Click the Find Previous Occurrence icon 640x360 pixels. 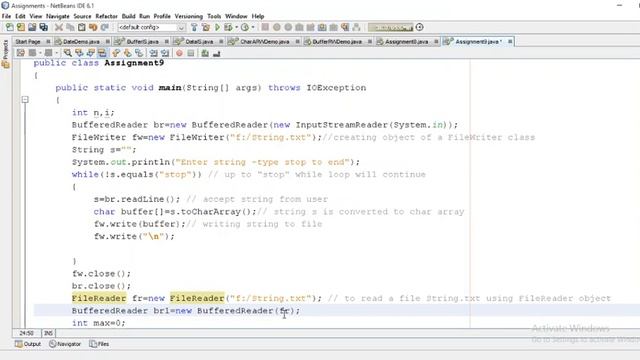click(x=79, y=53)
